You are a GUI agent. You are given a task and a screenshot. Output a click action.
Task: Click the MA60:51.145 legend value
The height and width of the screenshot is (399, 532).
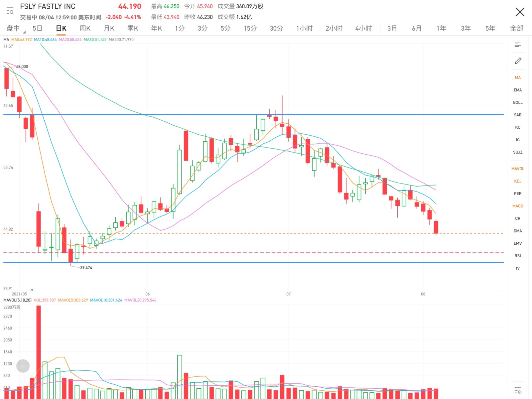pyautogui.click(x=95, y=40)
